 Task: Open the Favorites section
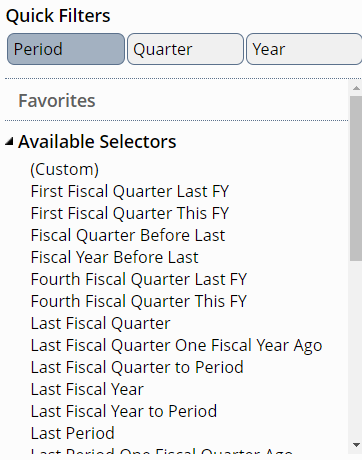point(57,101)
